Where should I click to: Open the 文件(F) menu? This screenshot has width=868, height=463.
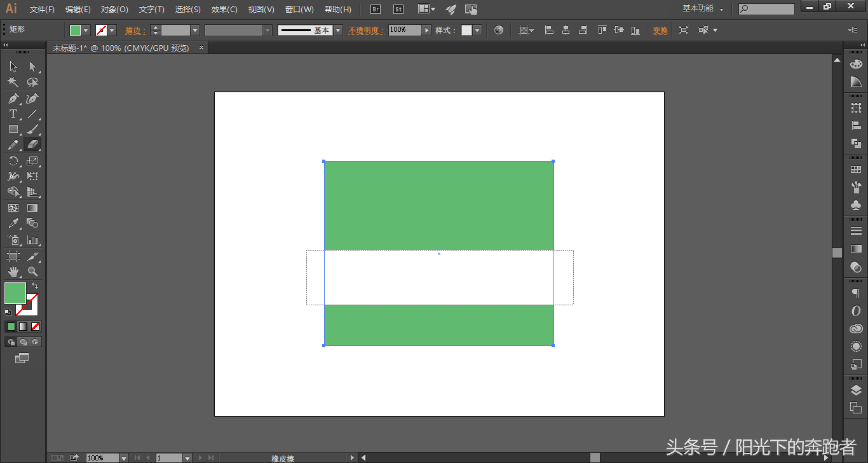pyautogui.click(x=43, y=10)
